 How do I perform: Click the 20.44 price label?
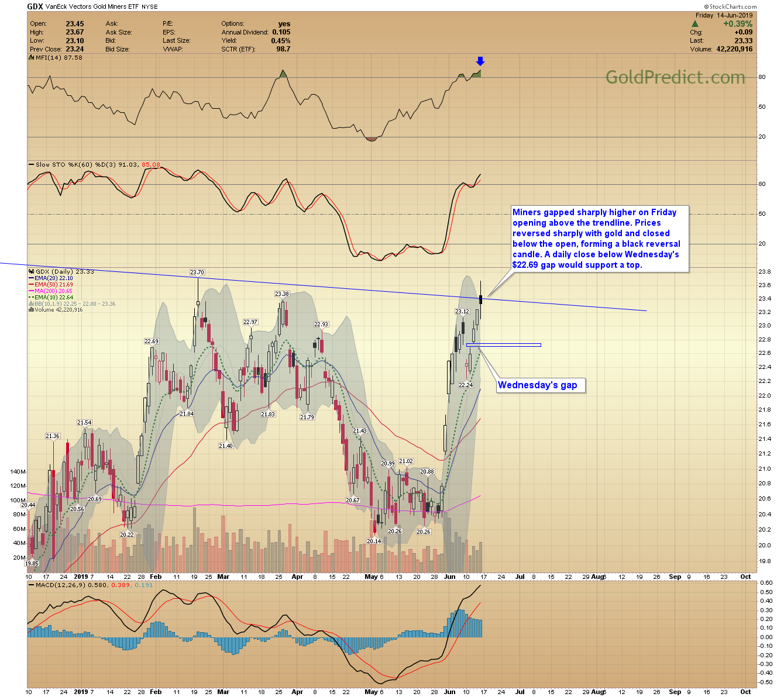(x=28, y=505)
